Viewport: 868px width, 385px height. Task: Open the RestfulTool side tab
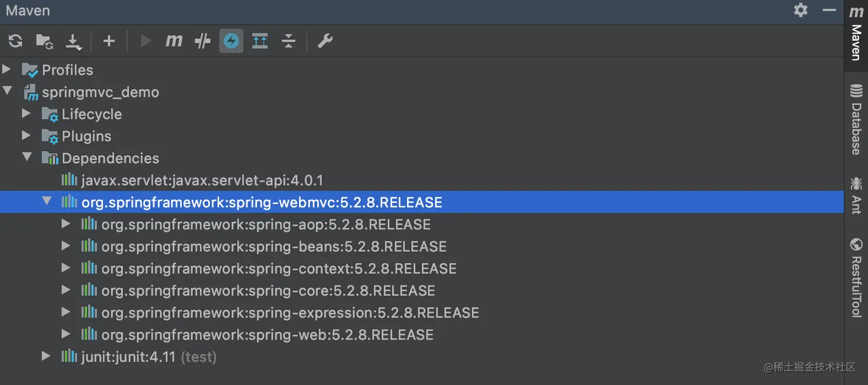856,277
